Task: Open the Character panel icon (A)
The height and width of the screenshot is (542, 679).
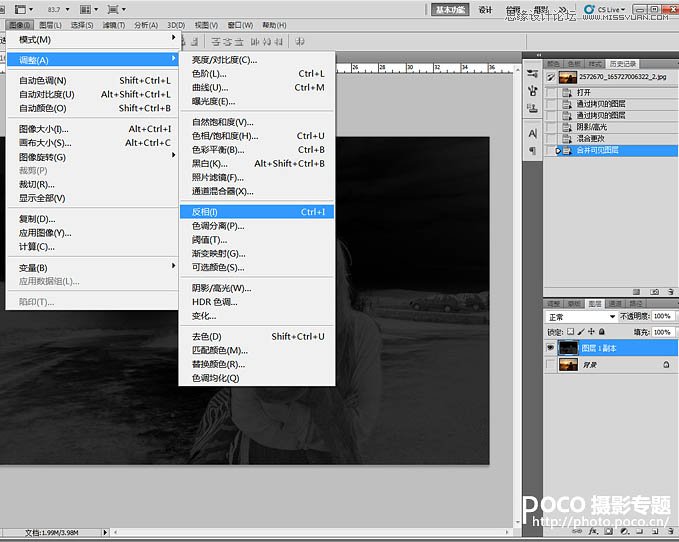Action: [x=532, y=133]
